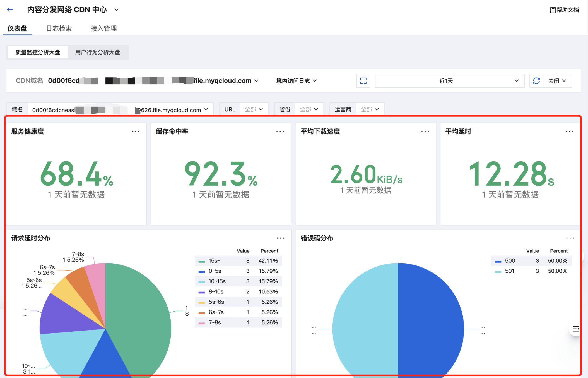Open the 接入管理 tab
The width and height of the screenshot is (588, 378).
point(103,28)
